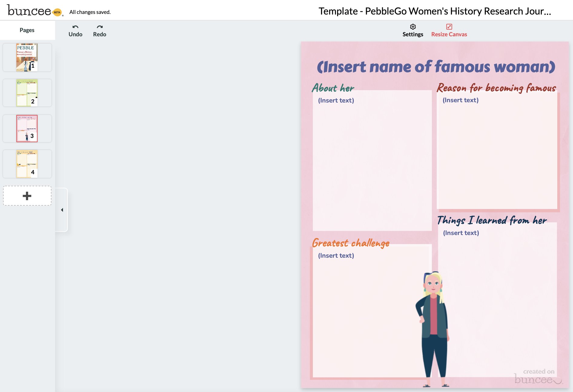573x392 pixels.
Task: Click the add new page plus button
Action: pos(27,196)
